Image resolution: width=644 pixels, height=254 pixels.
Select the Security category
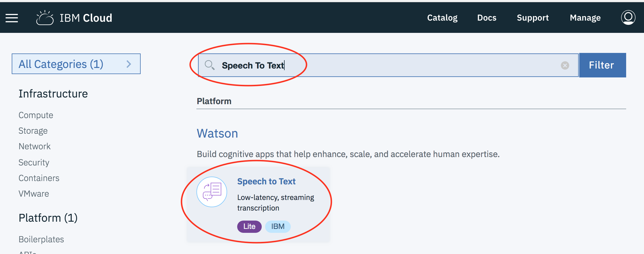(x=34, y=162)
